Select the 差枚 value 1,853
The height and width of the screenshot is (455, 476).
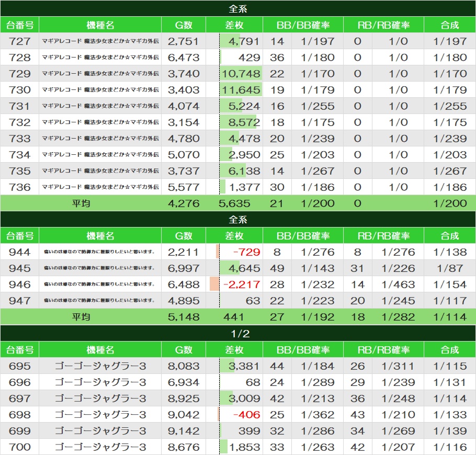(x=245, y=447)
